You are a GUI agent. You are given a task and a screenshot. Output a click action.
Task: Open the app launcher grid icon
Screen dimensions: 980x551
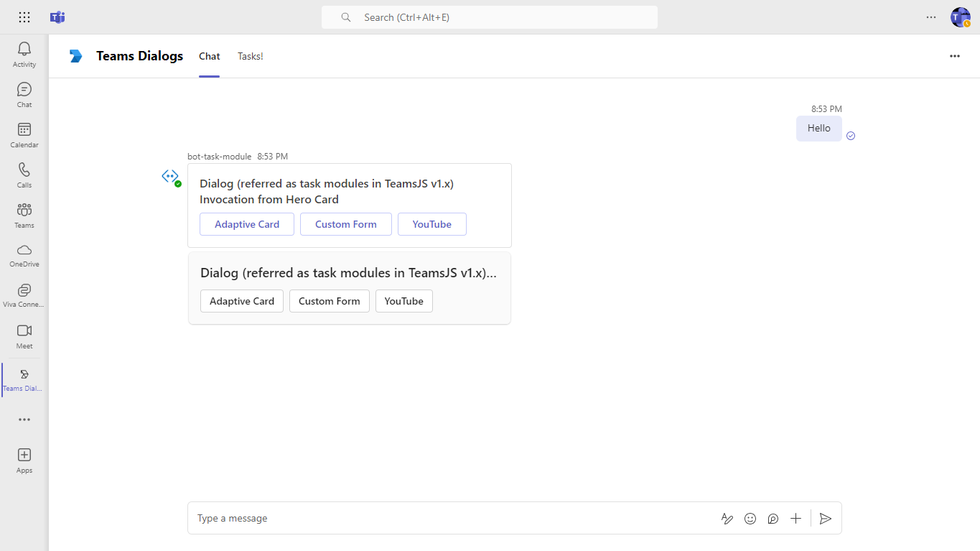(x=24, y=17)
